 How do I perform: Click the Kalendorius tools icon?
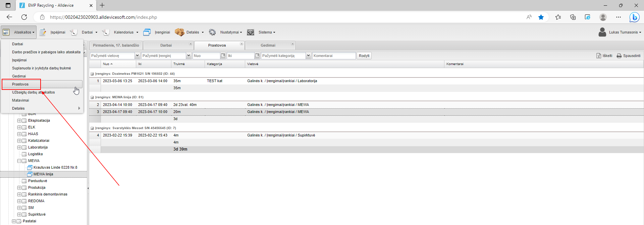(106, 32)
